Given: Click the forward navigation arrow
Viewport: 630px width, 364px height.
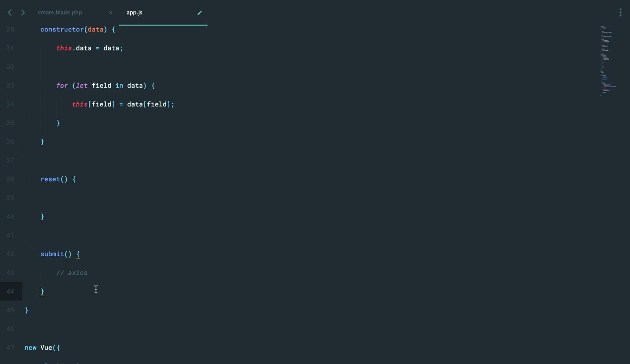Looking at the screenshot, I should [x=23, y=13].
